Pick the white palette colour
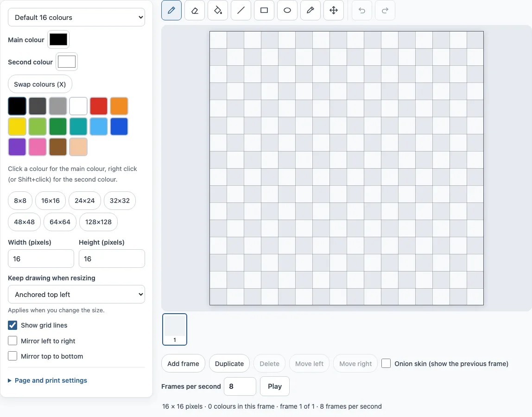The height and width of the screenshot is (417, 532). point(78,106)
